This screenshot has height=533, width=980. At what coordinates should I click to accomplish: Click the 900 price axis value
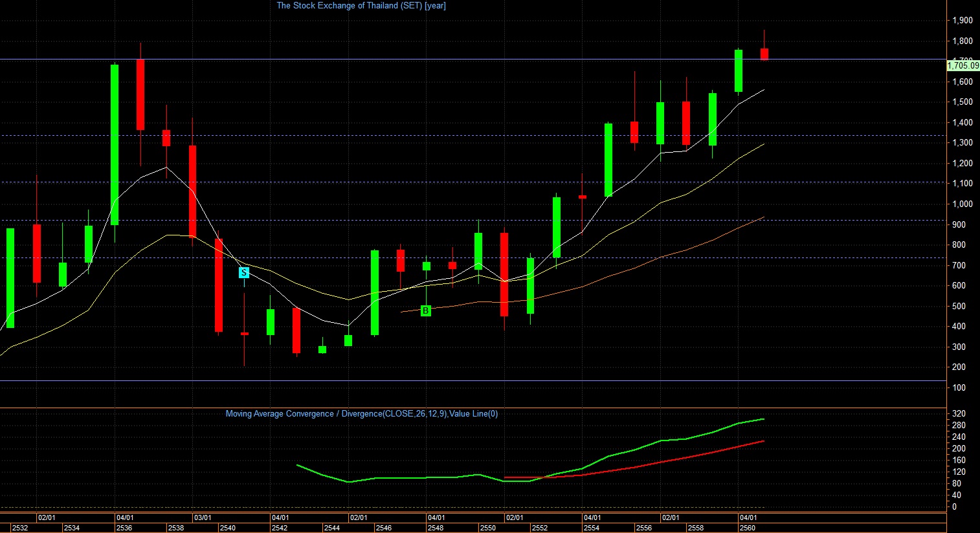click(x=959, y=225)
